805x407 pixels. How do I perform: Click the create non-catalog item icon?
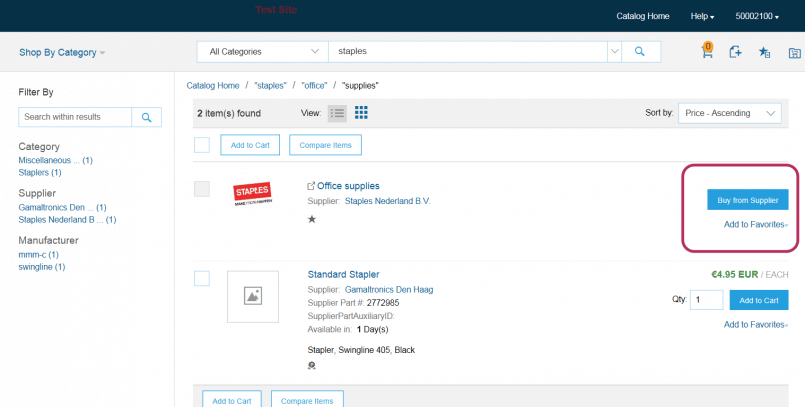(x=735, y=51)
